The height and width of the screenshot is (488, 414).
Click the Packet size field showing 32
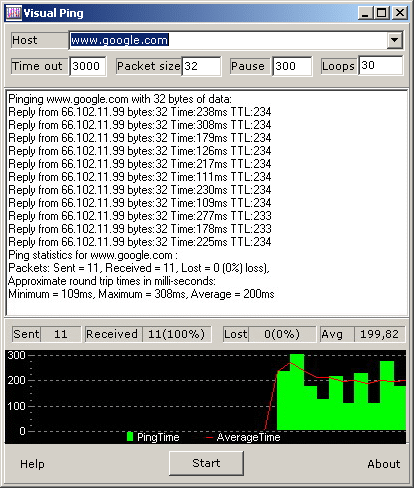coord(201,66)
